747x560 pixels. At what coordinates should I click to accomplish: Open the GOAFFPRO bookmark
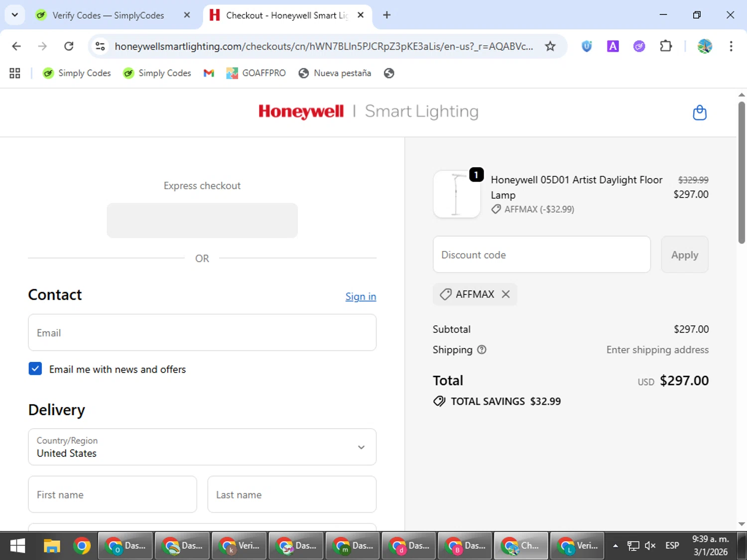[x=256, y=73]
